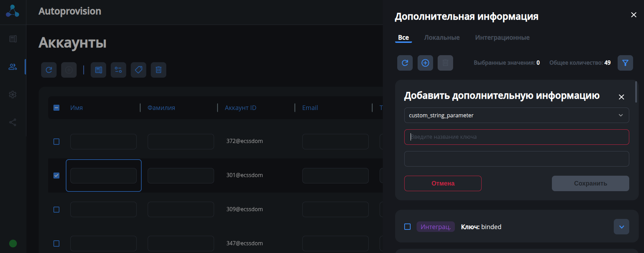Image resolution: width=644 pixels, height=253 pixels.
Task: Tick the checkbox for the binded key
Action: pos(407,227)
